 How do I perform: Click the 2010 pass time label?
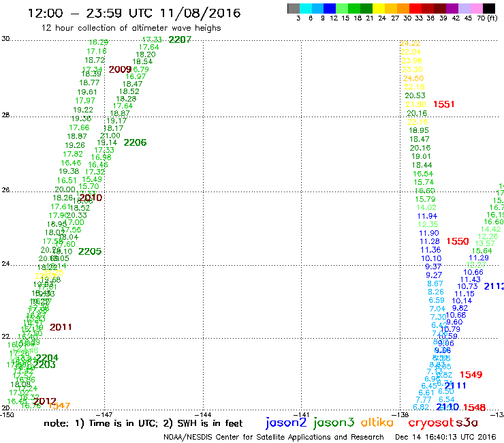[x=91, y=198]
